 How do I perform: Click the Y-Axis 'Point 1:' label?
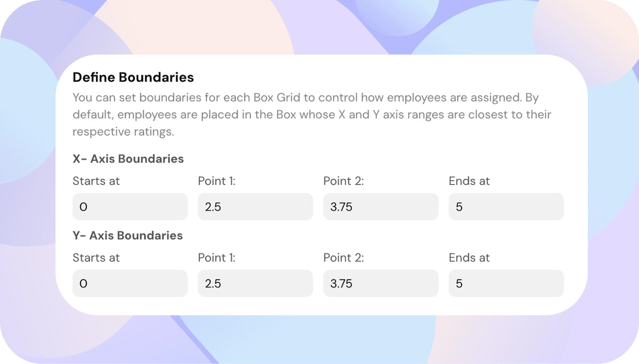pos(216,258)
